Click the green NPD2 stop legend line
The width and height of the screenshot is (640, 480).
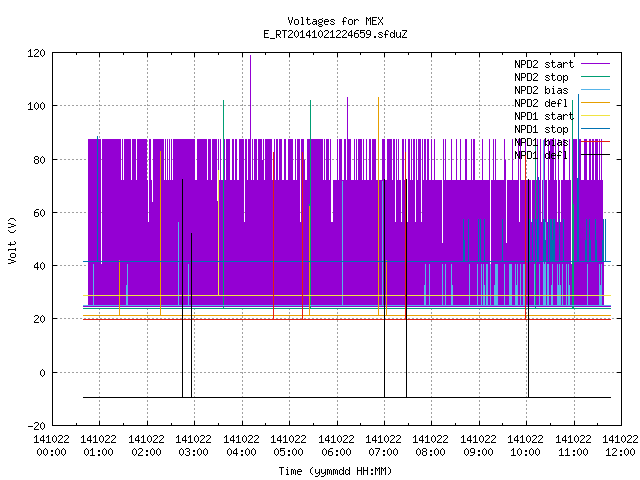(x=596, y=76)
